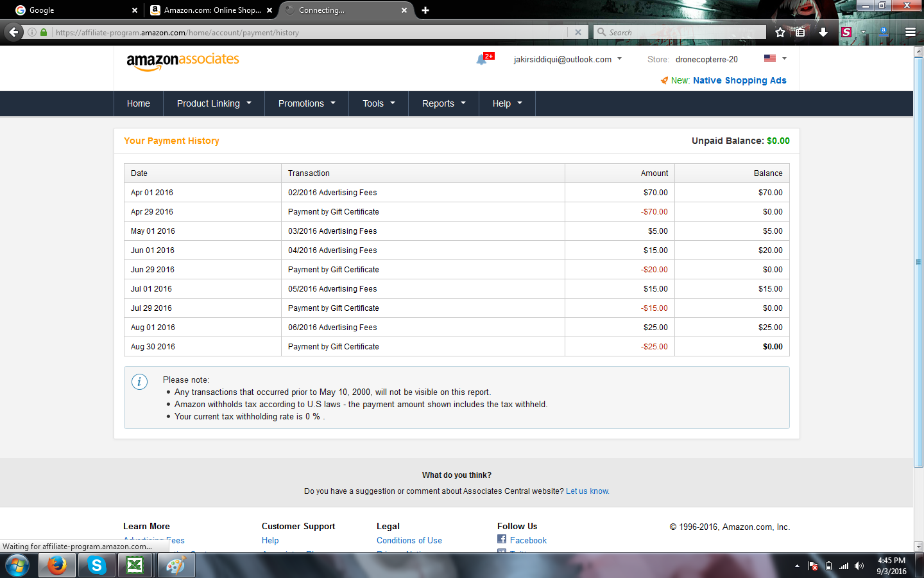Click the Let us know link

point(587,491)
